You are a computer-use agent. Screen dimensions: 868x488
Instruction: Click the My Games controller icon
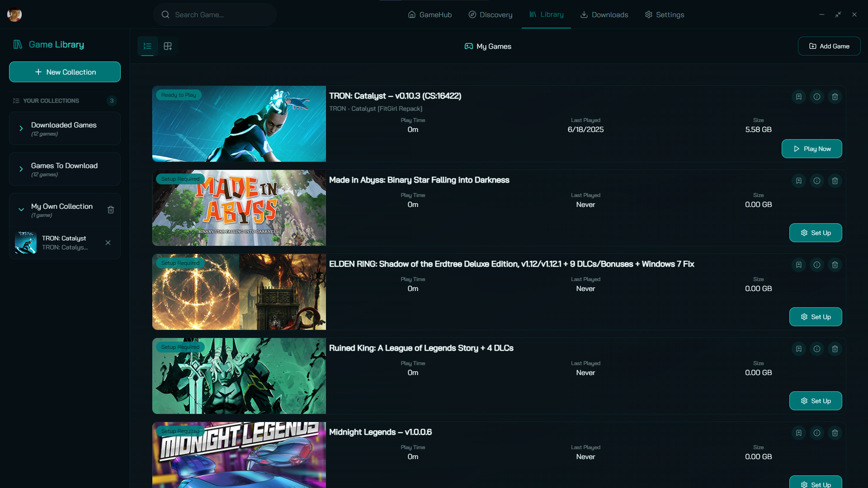[469, 46]
